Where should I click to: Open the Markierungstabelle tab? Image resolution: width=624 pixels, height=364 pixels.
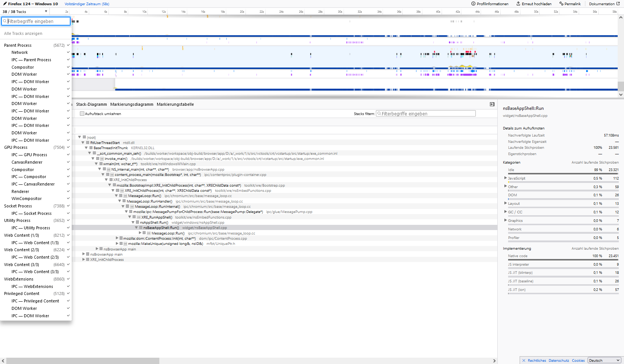click(x=175, y=104)
